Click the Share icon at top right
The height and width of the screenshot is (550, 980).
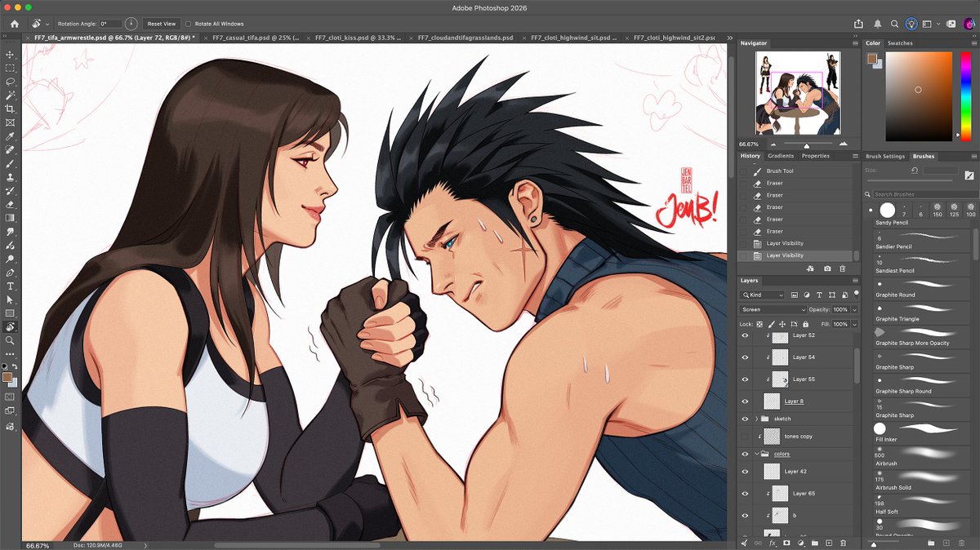pyautogui.click(x=859, y=24)
